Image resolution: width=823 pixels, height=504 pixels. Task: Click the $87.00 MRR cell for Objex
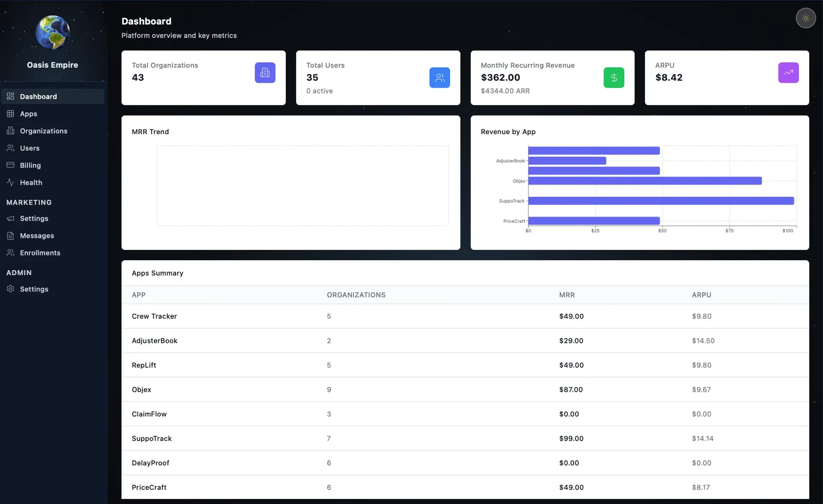click(x=571, y=390)
